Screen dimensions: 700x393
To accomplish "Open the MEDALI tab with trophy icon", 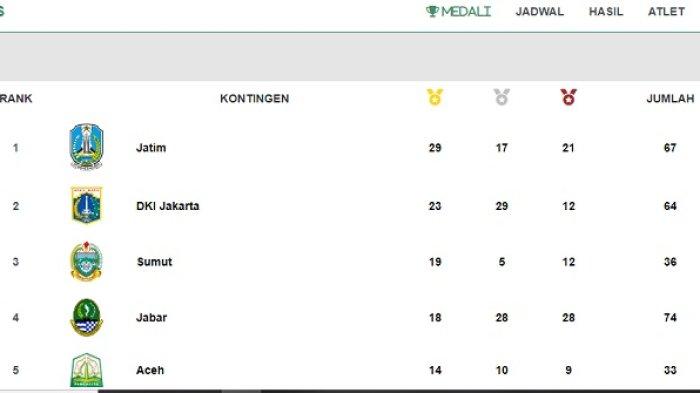I will [458, 11].
